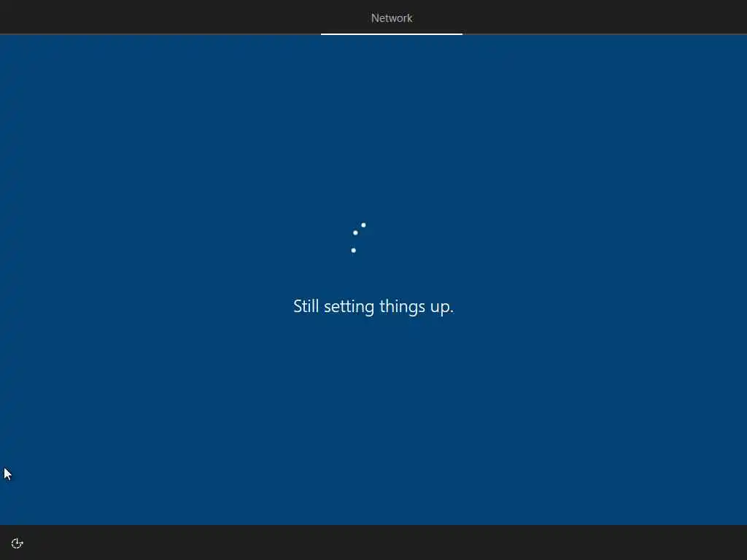747x560 pixels.
Task: Click the middle spinner dot
Action: tap(355, 233)
